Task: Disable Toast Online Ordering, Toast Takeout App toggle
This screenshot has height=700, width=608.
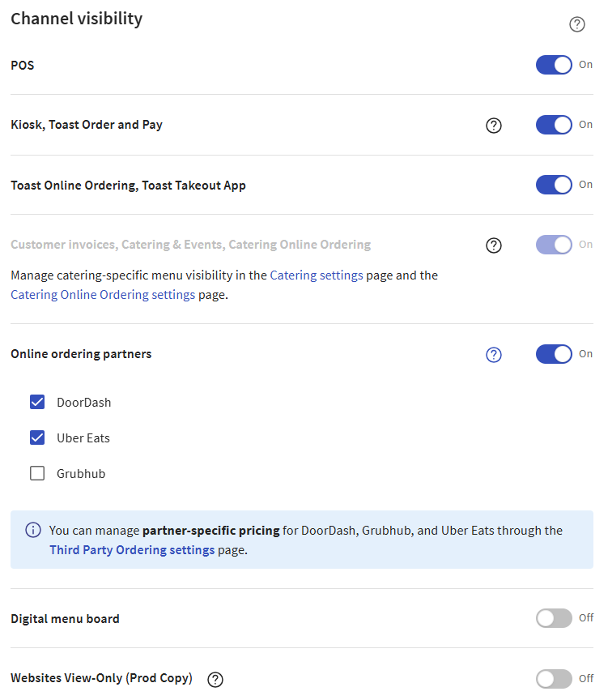Action: 554,185
